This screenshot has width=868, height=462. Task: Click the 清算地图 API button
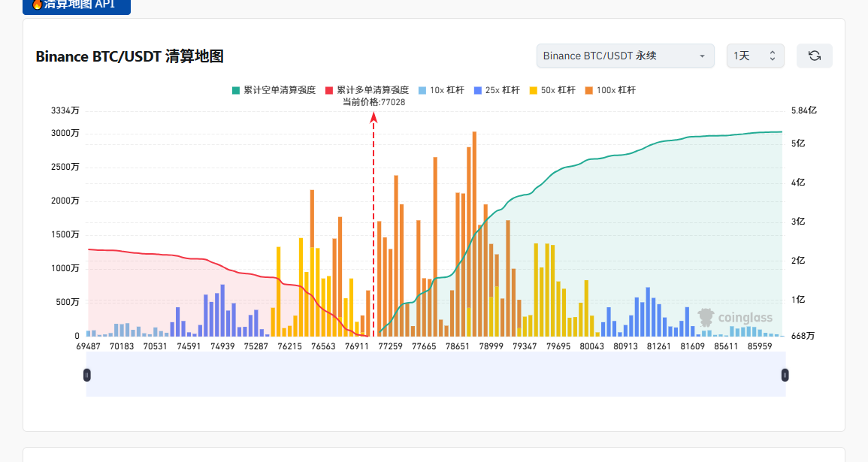(77, 5)
